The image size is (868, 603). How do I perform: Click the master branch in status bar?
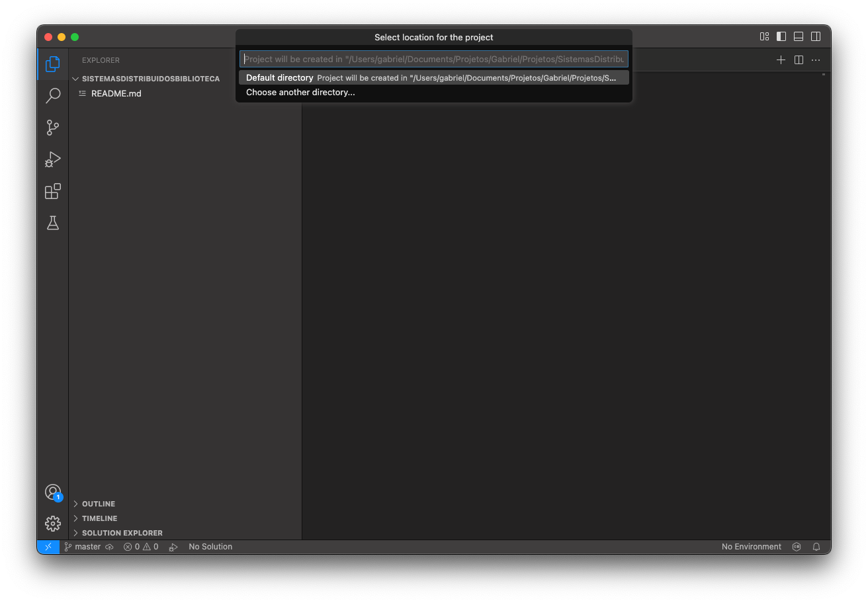click(x=83, y=547)
